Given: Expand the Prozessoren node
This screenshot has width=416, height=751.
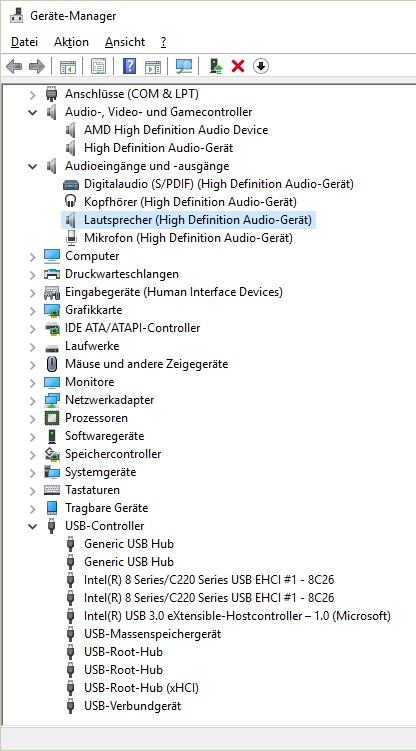Looking at the screenshot, I should tap(33, 418).
